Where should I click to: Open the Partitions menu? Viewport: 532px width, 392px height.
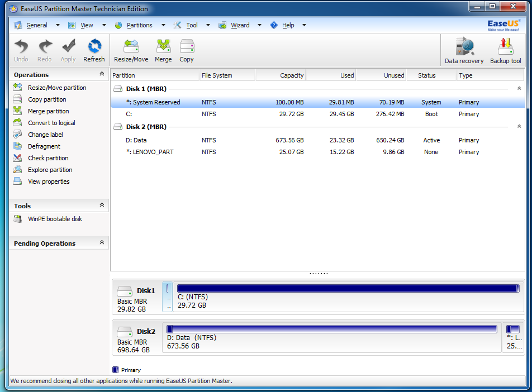click(x=140, y=25)
